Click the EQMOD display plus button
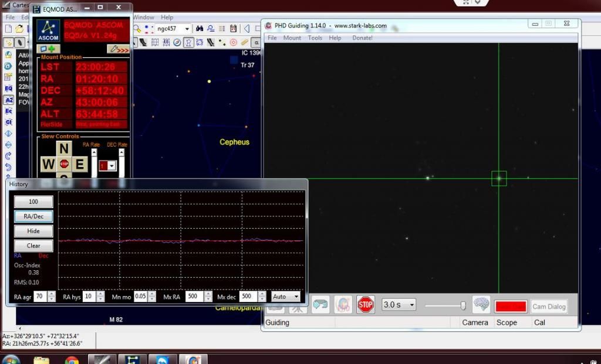 (x=48, y=49)
